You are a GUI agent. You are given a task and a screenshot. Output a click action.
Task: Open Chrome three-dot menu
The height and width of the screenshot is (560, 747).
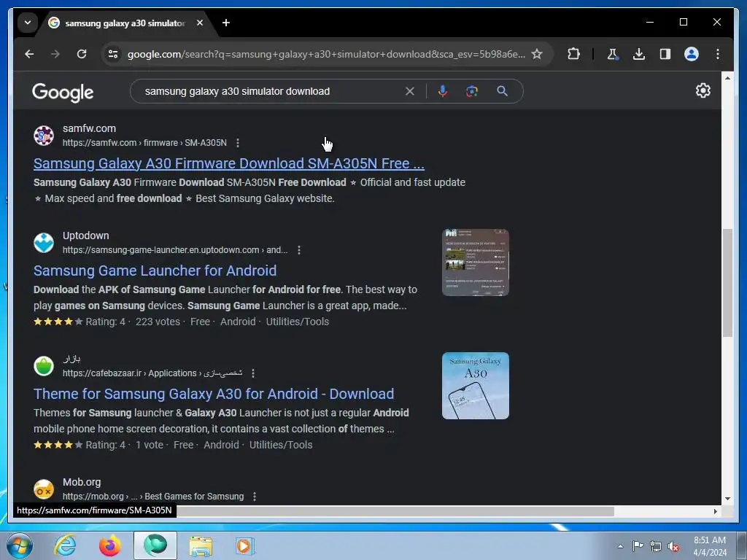[718, 54]
